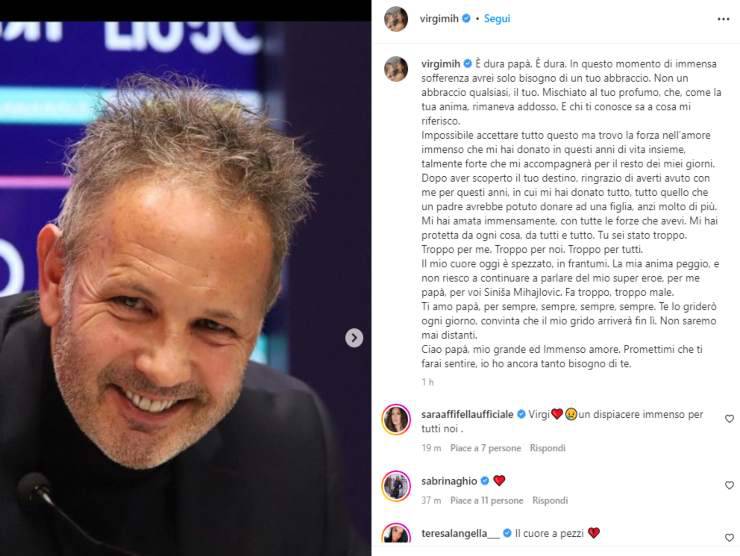
Task: Like teresalangella's comment with heart icon
Action: [729, 538]
